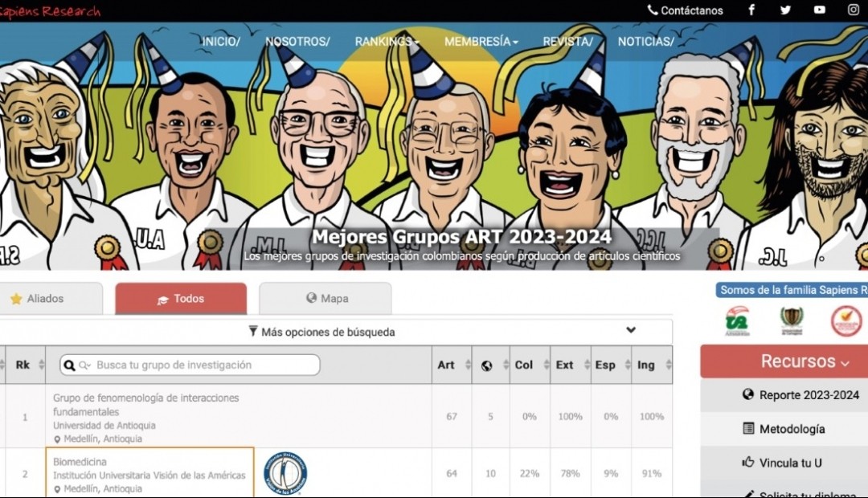Switch to the Aliados tab
This screenshot has height=498, width=868.
51,299
